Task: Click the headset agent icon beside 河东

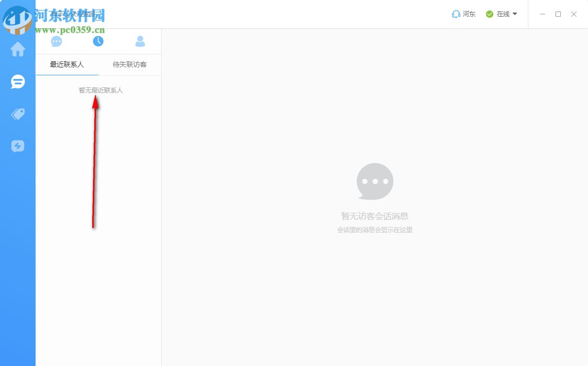Action: tap(455, 14)
